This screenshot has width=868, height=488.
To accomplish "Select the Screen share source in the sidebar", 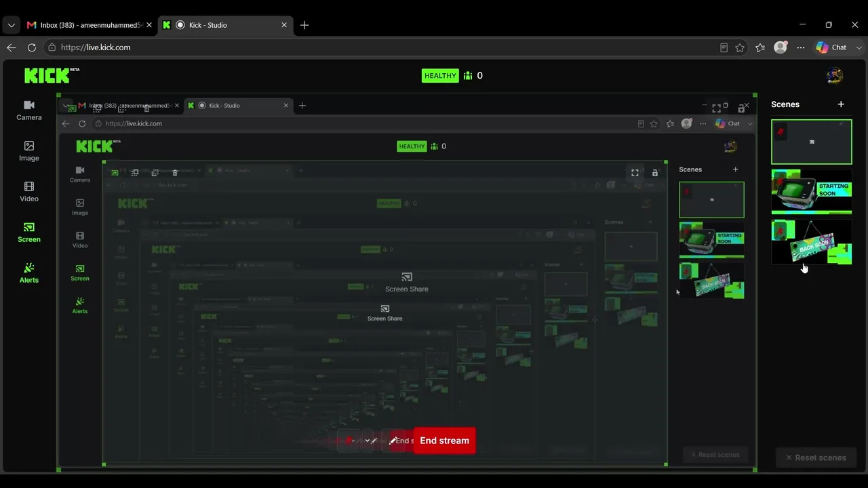I will tap(29, 232).
